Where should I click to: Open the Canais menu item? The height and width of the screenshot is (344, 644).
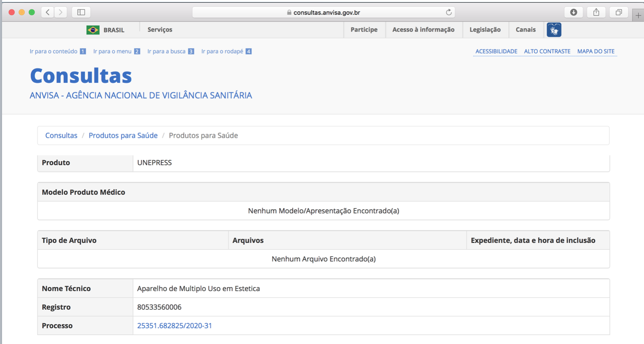click(x=526, y=30)
